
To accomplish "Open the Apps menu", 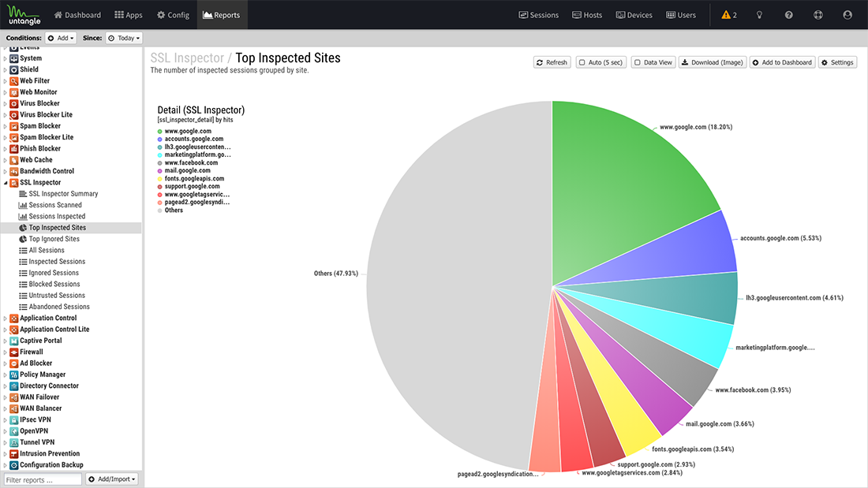I will tap(129, 15).
